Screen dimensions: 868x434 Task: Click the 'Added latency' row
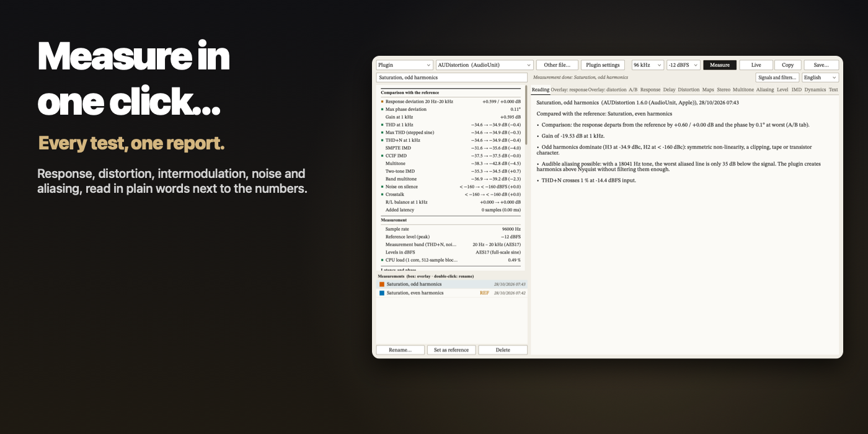click(x=451, y=210)
